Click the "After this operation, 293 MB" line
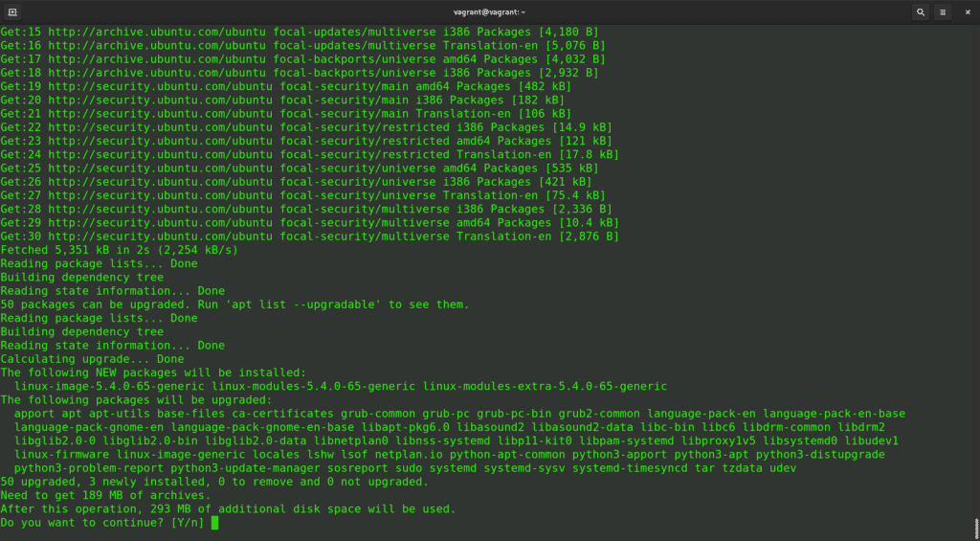 228,509
